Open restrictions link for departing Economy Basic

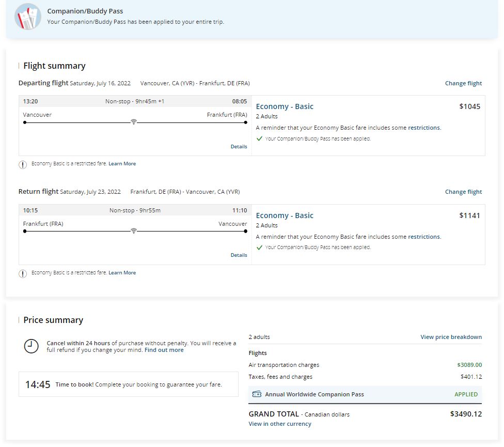[x=424, y=128]
